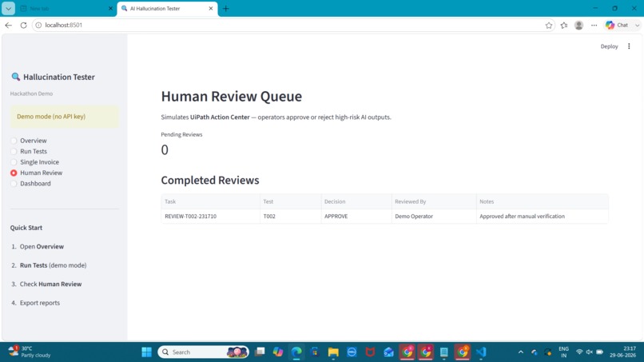This screenshot has width=644, height=362.
Task: Open McAfee from the taskbar
Action: [x=370, y=352]
